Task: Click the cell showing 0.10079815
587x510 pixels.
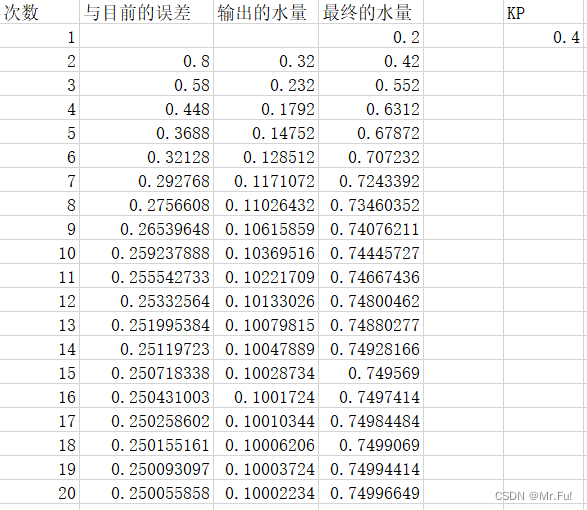Action: coord(266,324)
